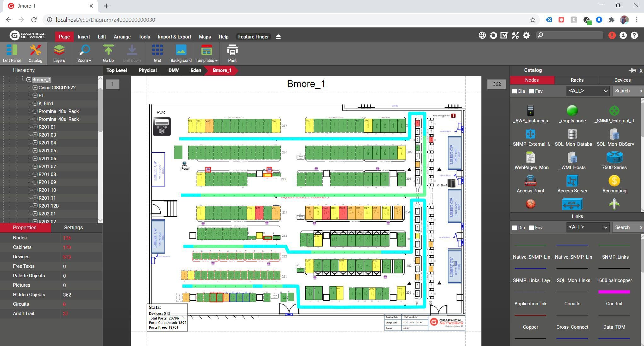Viewport: 644px width, 346px height.
Task: Enable Dia checkbox in Nodes filter
Action: coord(515,91)
